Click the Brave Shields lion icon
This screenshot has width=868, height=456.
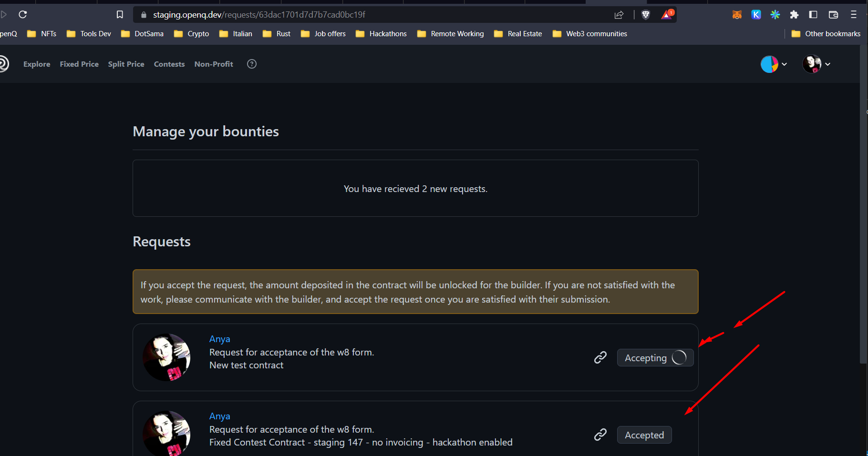point(645,14)
